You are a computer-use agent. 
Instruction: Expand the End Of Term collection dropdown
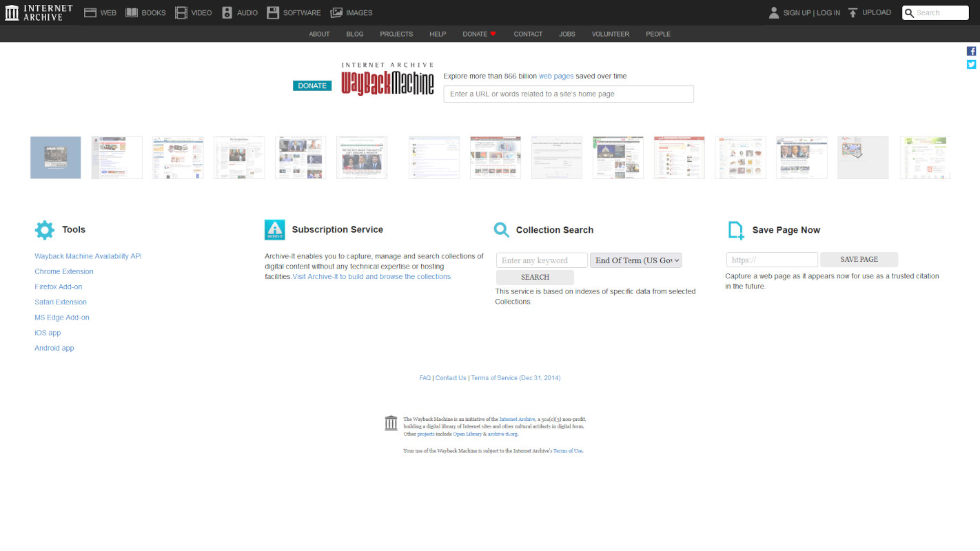pyautogui.click(x=636, y=260)
